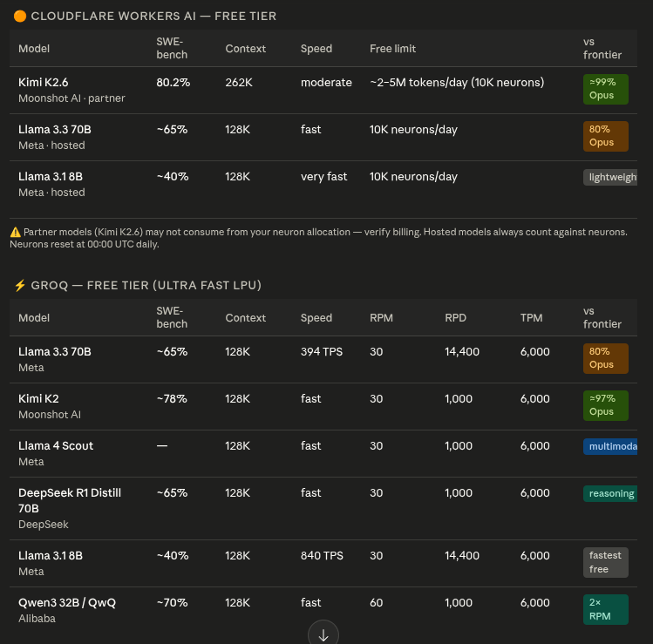Screen dimensions: 653x644
Task: Click Llama 3.3 70B in Cloudflare table
Action: [55, 130]
